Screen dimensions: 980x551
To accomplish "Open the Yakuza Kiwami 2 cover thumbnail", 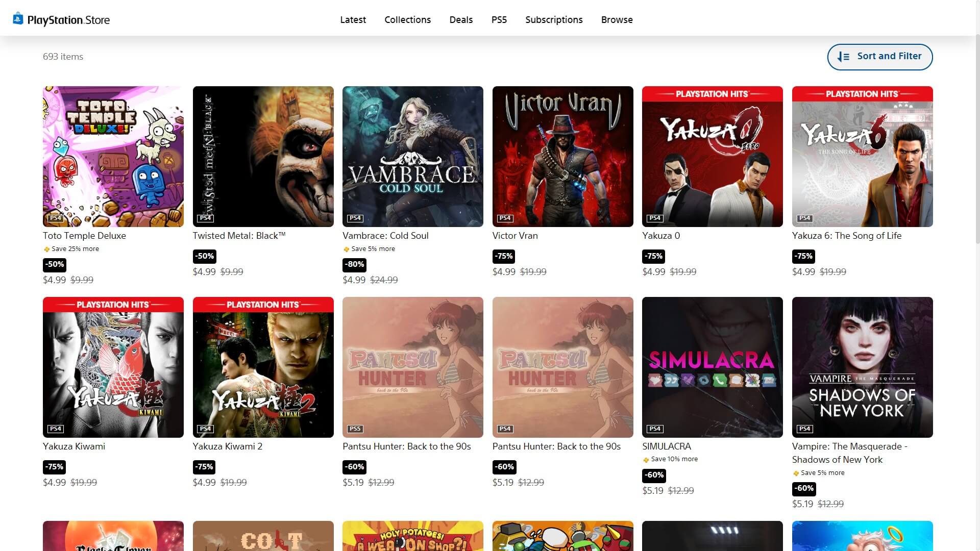I will coord(263,367).
